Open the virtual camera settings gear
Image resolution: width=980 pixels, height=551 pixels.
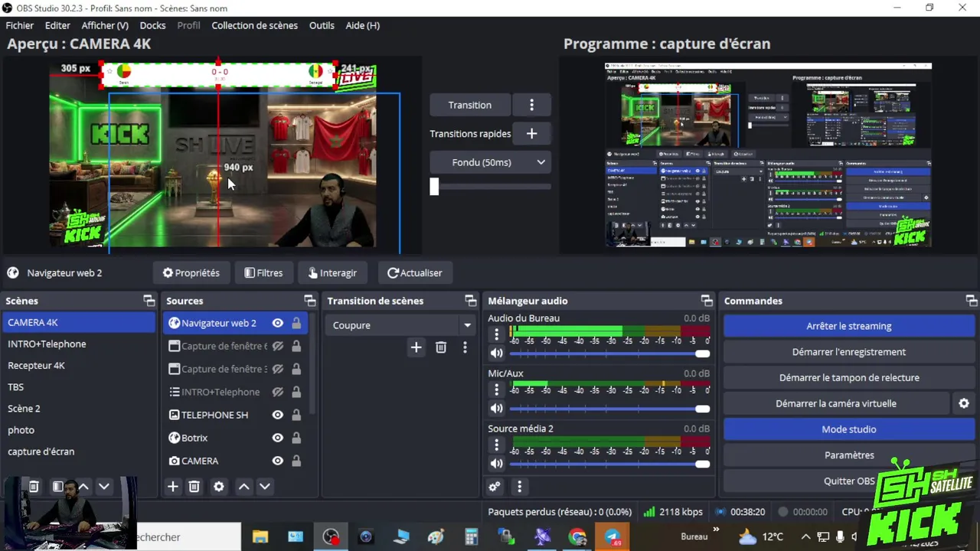[964, 403]
